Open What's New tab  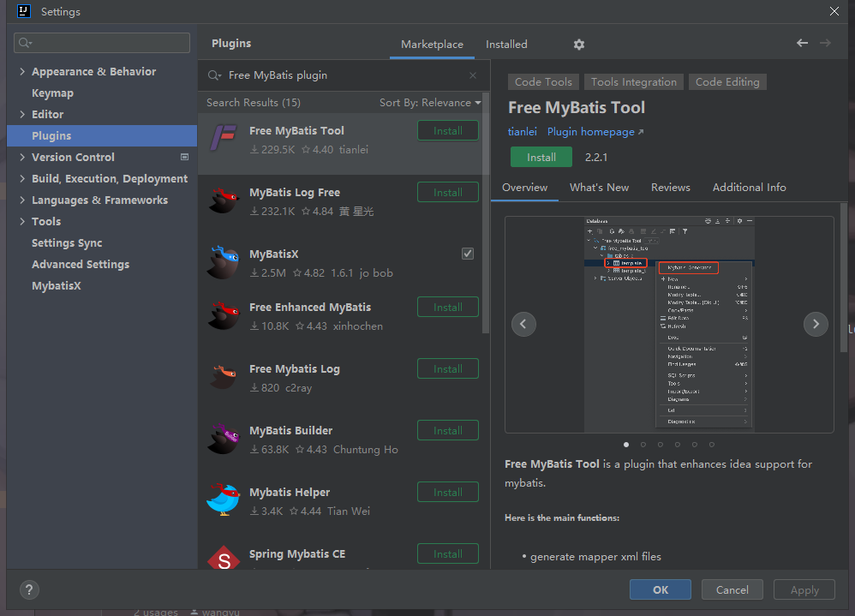[599, 188]
